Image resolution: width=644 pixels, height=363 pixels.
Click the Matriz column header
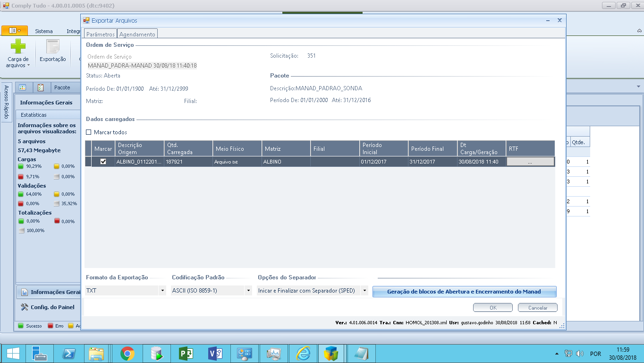tap(286, 148)
